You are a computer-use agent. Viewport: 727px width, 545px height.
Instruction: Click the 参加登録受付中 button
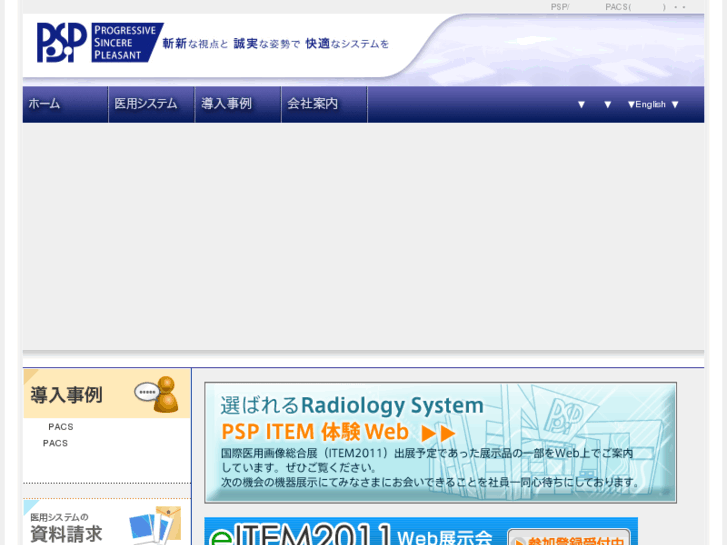(569, 538)
